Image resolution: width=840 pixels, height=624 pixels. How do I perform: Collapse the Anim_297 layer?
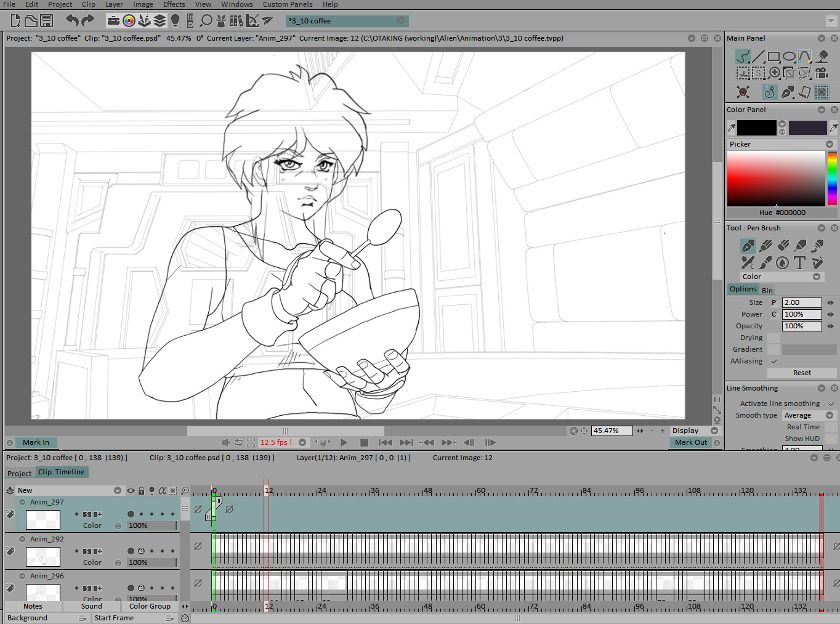click(22, 502)
